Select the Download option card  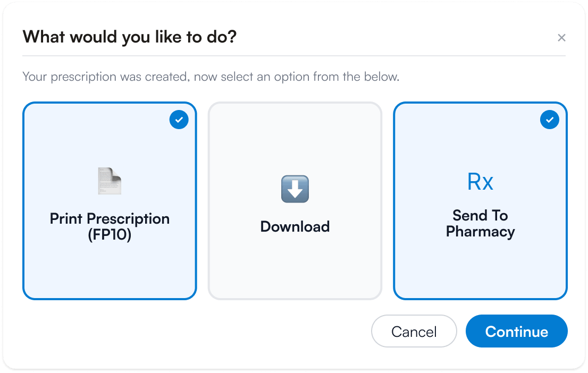[x=295, y=201]
